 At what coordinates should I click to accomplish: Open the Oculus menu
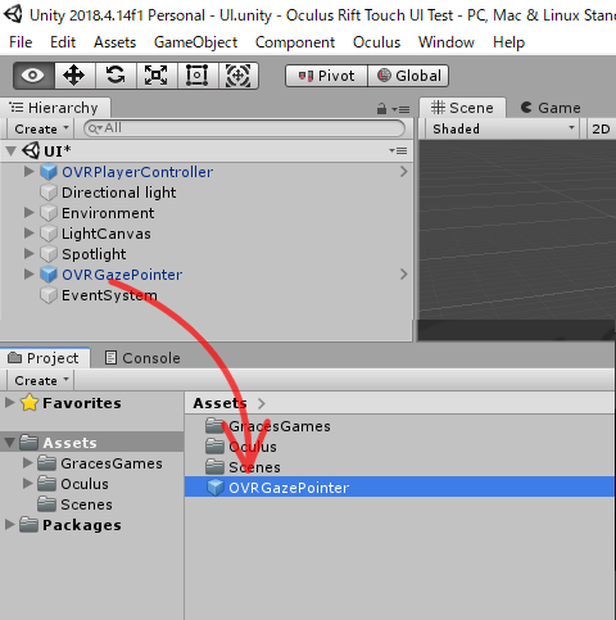click(376, 42)
